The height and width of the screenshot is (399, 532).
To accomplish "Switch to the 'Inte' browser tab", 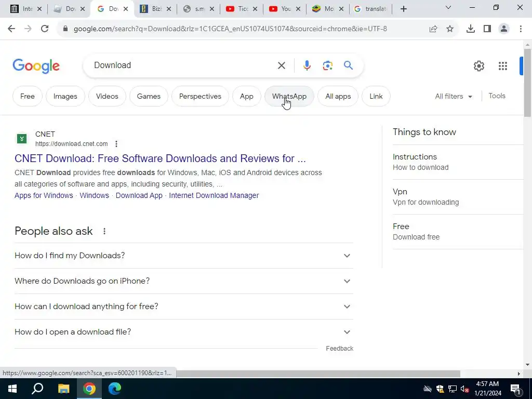I will tap(26, 9).
